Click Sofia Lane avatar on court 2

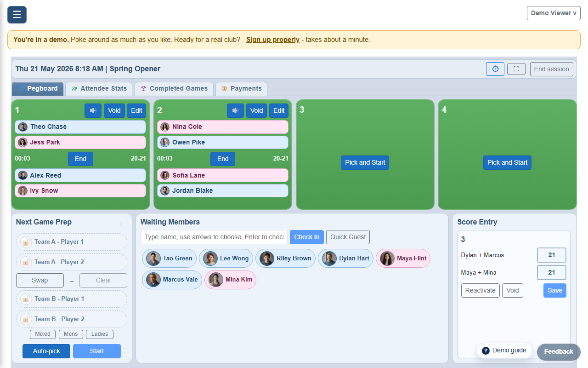tap(165, 175)
